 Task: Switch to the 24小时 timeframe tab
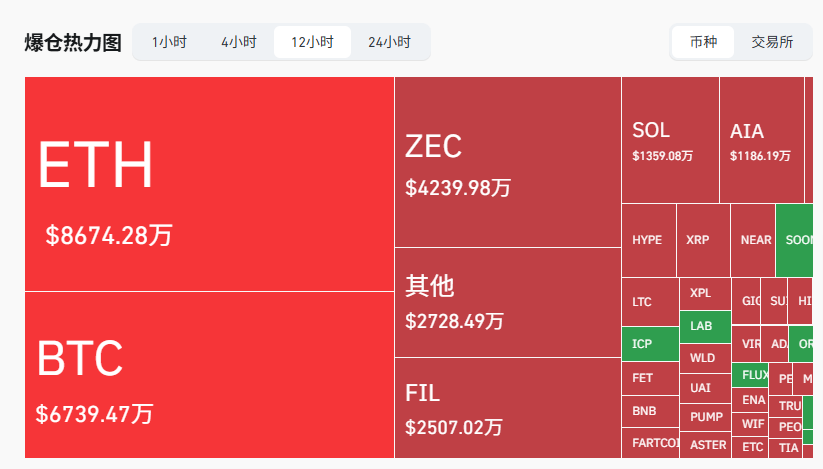[389, 42]
